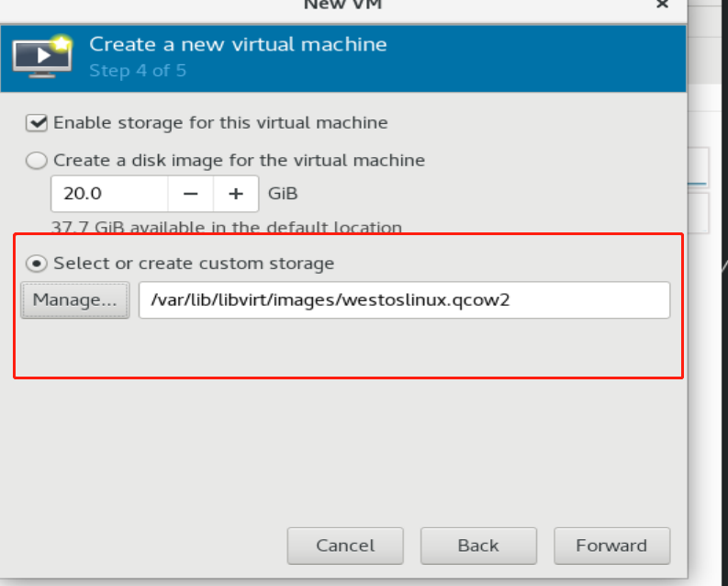Click the Create a new virtual machine heading

click(x=238, y=45)
